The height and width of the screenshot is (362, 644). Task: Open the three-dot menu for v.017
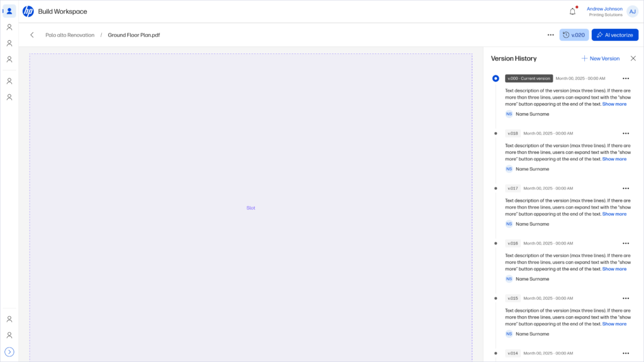tap(625, 189)
